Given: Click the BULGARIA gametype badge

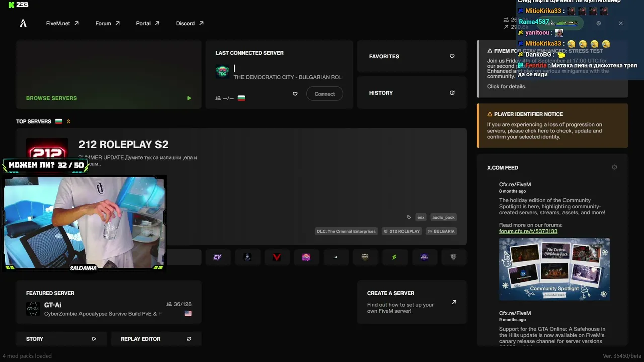Looking at the screenshot, I should (x=441, y=231).
